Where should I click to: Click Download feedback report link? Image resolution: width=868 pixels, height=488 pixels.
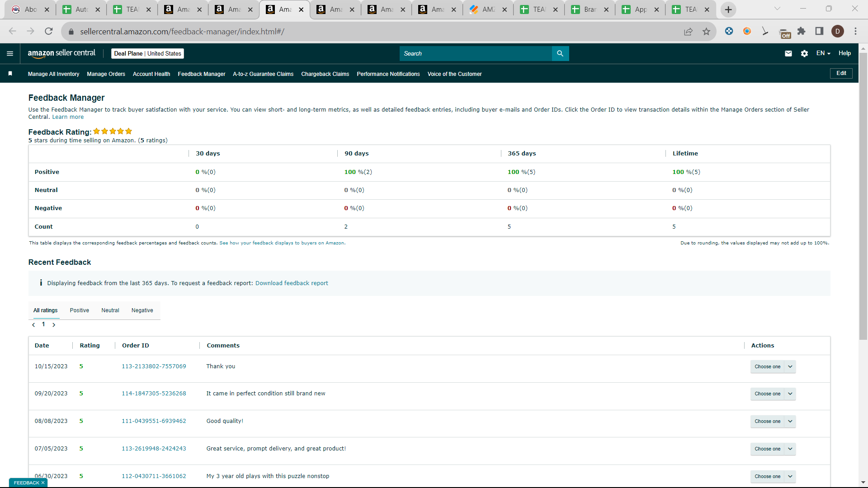pyautogui.click(x=292, y=283)
